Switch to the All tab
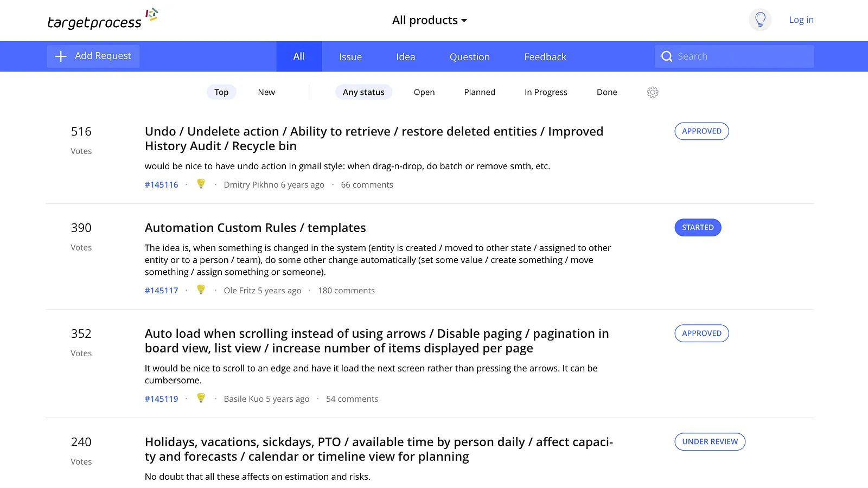The image size is (868, 488). 299,56
